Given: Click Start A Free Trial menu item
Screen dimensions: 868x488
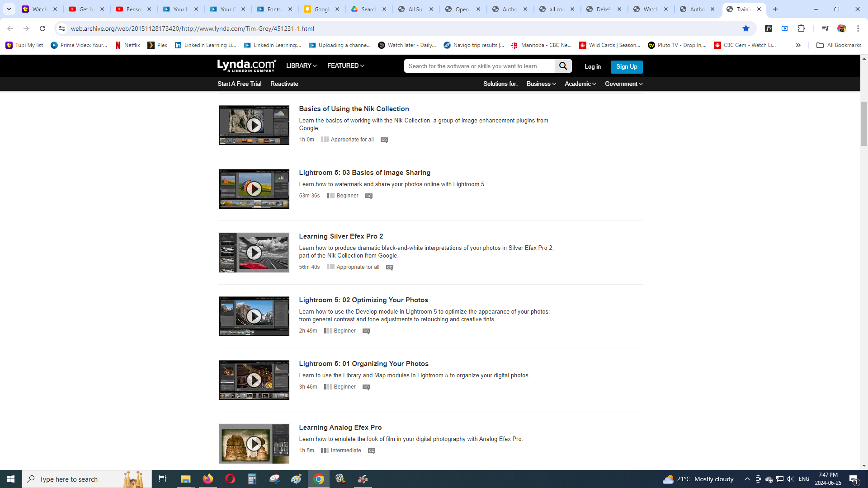Looking at the screenshot, I should pos(239,84).
